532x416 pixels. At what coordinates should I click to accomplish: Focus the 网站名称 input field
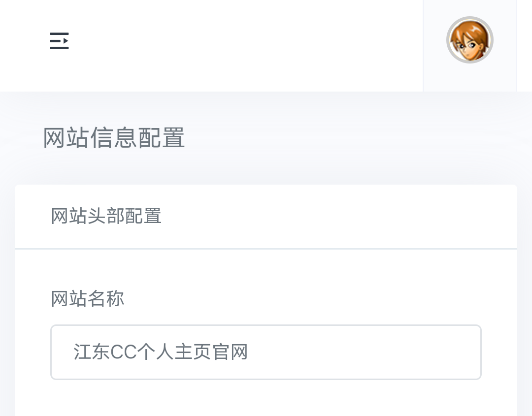[266, 352]
